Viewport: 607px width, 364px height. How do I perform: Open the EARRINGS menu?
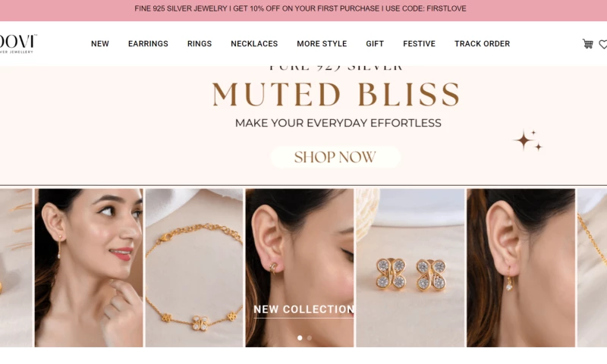pos(148,44)
